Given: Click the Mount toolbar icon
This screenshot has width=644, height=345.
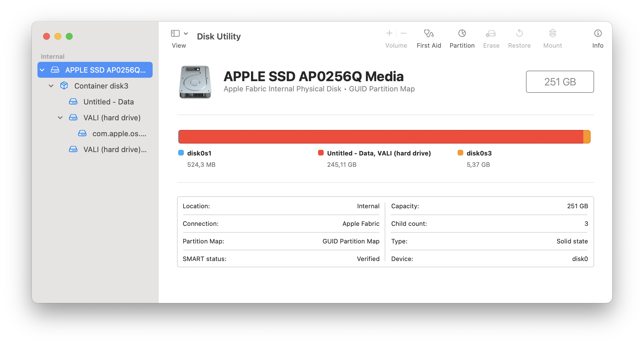Looking at the screenshot, I should [x=552, y=34].
